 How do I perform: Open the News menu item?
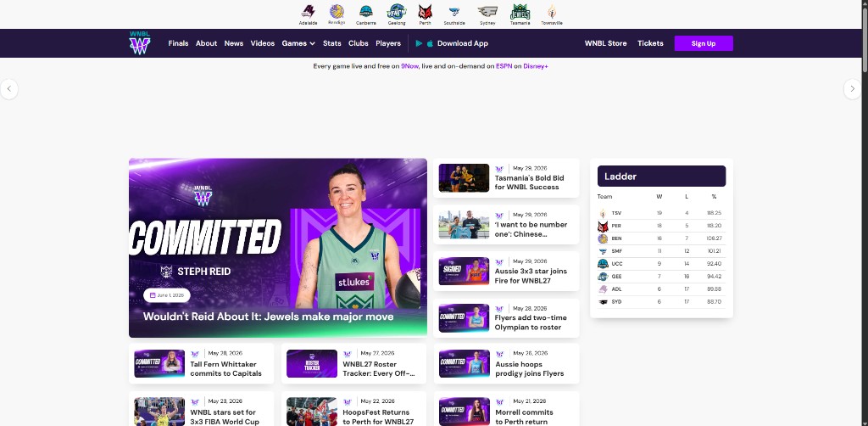pos(234,43)
